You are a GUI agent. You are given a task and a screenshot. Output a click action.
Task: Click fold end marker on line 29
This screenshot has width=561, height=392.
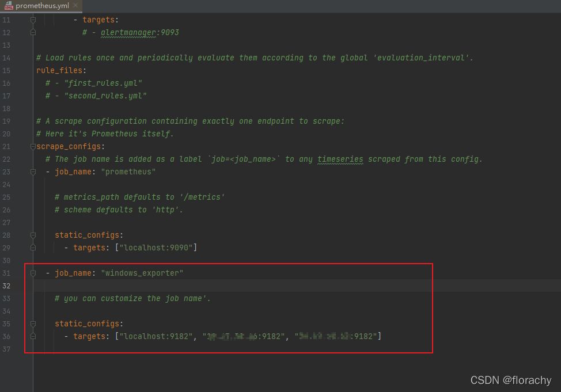pos(33,248)
